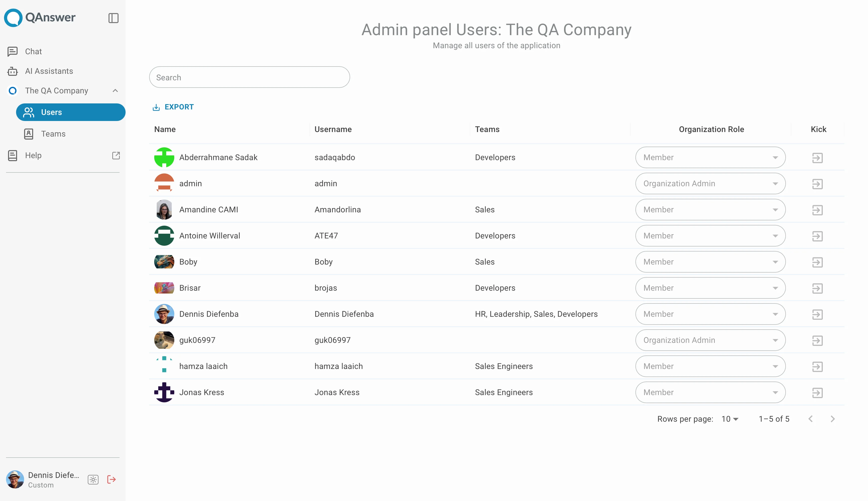The width and height of the screenshot is (868, 501).
Task: Sort by the Name column header
Action: pyautogui.click(x=165, y=129)
